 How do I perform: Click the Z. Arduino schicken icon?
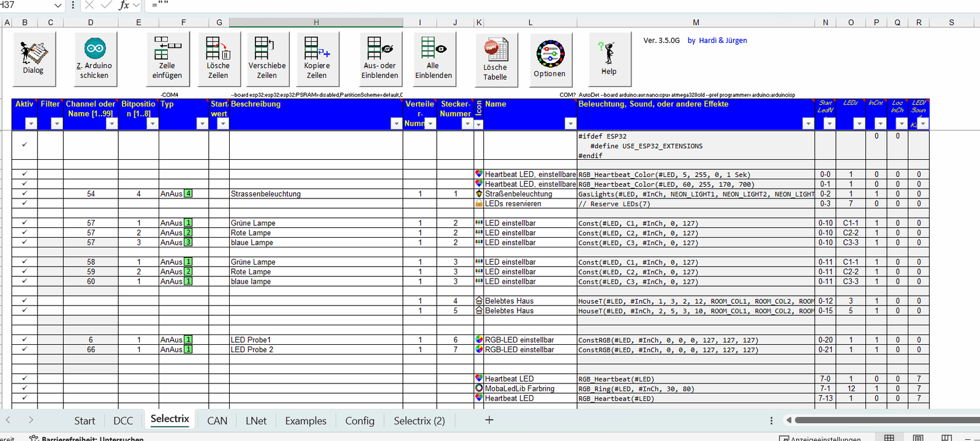[95, 48]
